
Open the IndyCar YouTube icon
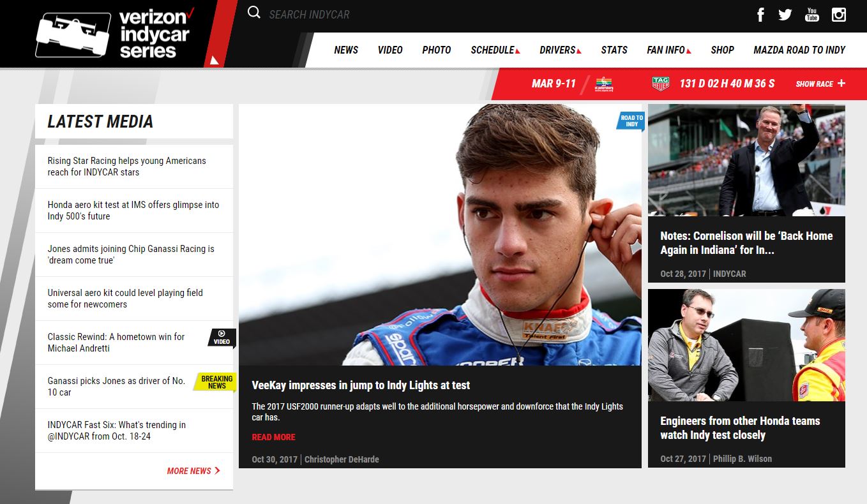812,15
